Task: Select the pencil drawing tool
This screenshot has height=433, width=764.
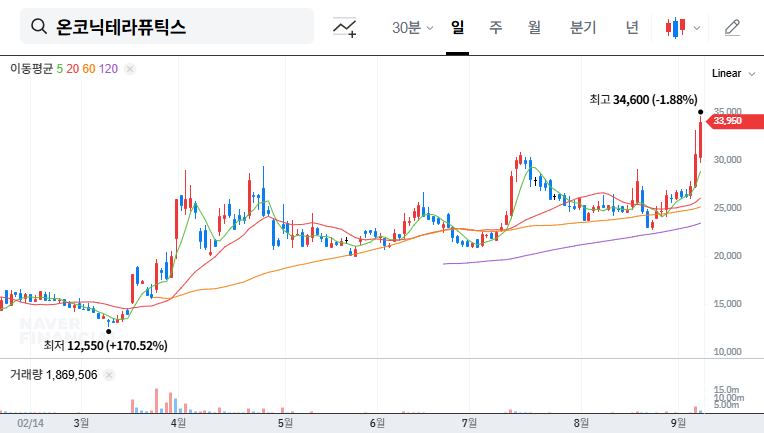Action: coord(732,27)
